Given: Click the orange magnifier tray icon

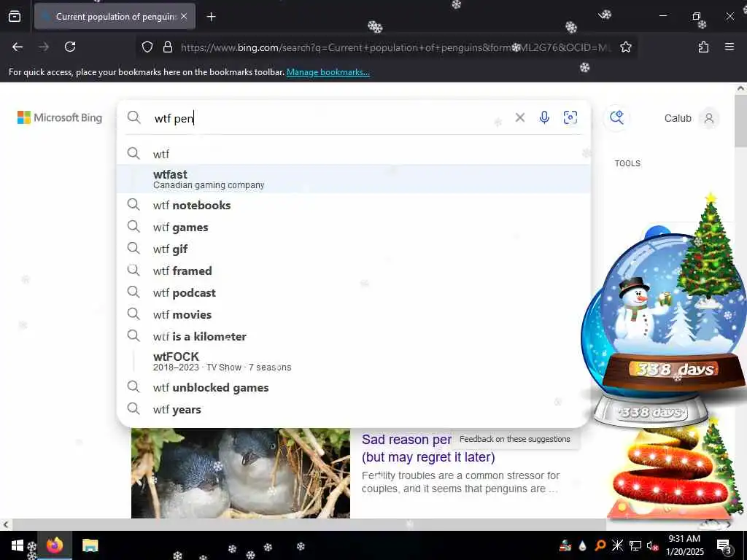Looking at the screenshot, I should coord(600,545).
